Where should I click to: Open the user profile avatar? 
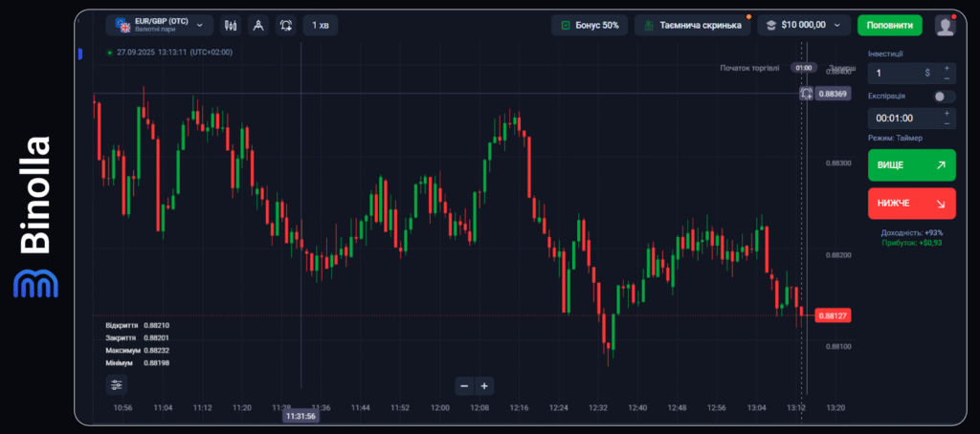946,26
